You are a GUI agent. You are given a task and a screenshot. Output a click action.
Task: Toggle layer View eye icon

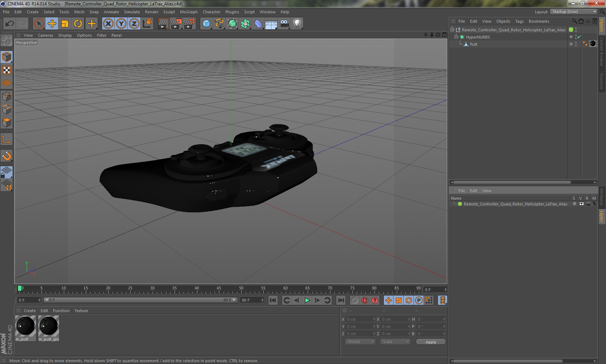point(581,204)
